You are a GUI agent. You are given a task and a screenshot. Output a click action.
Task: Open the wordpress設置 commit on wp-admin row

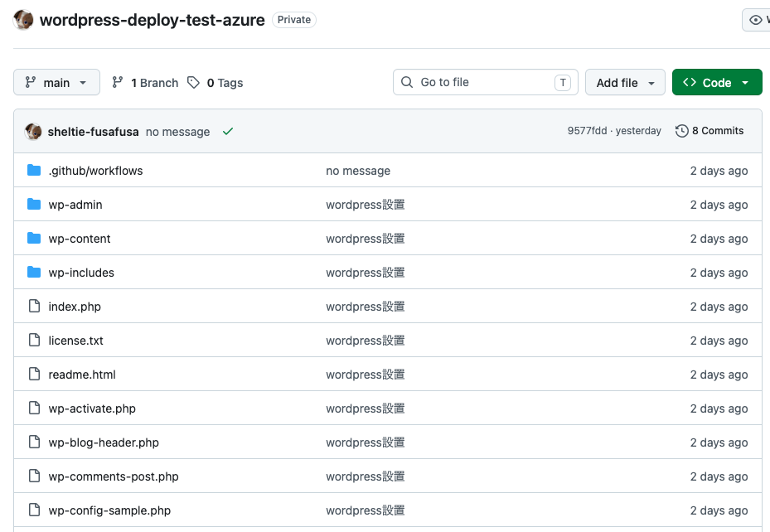pos(366,205)
